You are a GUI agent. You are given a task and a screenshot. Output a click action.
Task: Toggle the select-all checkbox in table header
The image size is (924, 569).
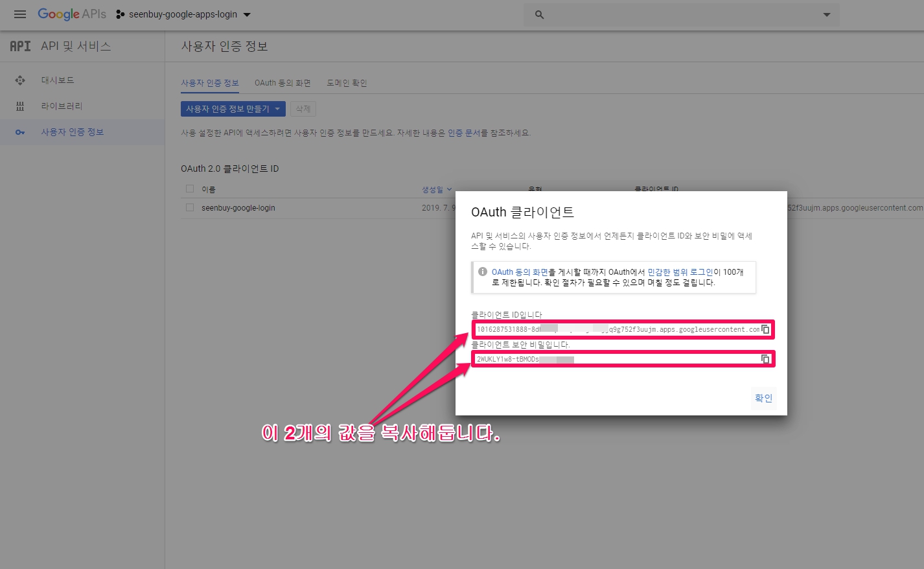(190, 189)
